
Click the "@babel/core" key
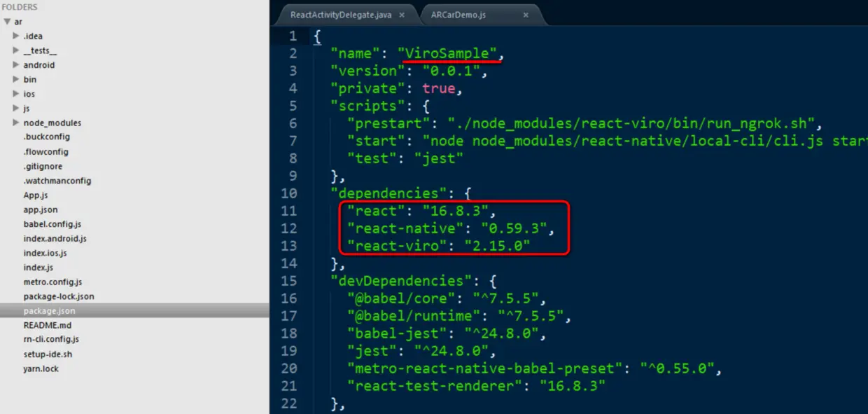coord(402,298)
